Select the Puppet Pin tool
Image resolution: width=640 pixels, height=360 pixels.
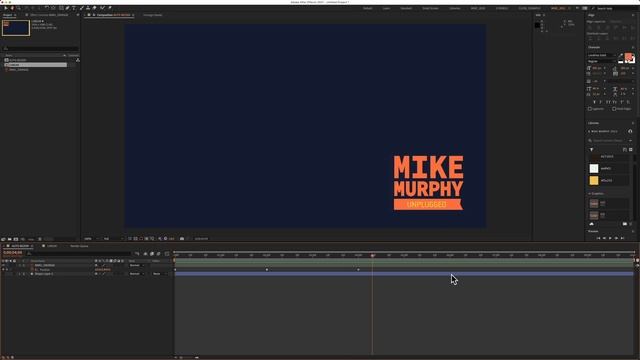tap(110, 8)
